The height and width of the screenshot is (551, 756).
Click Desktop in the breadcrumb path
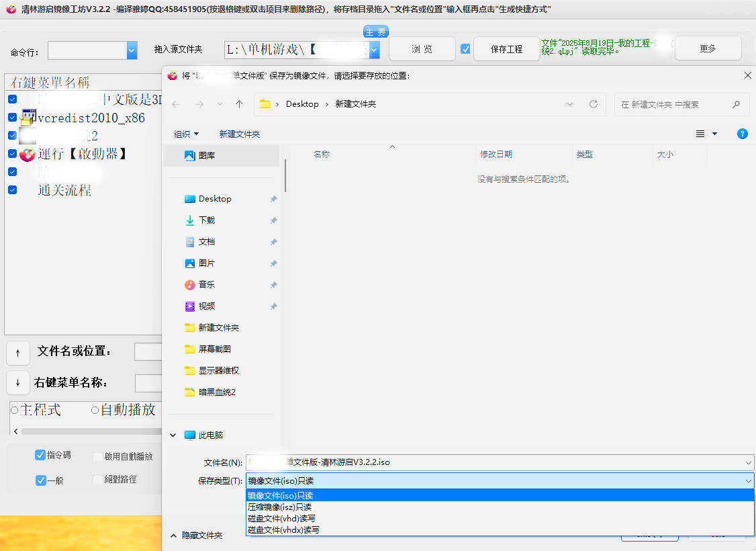(302, 104)
